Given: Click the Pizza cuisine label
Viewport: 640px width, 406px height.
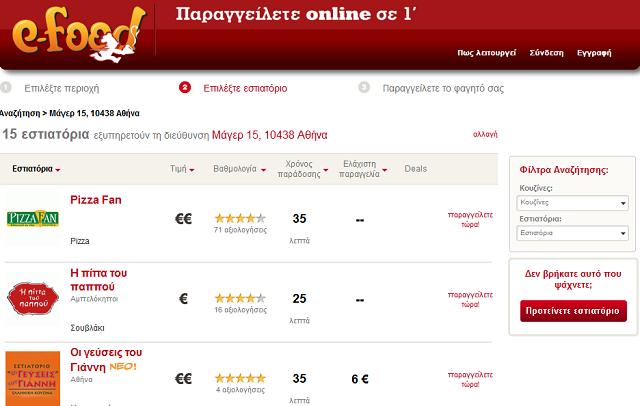Looking at the screenshot, I should 80,241.
